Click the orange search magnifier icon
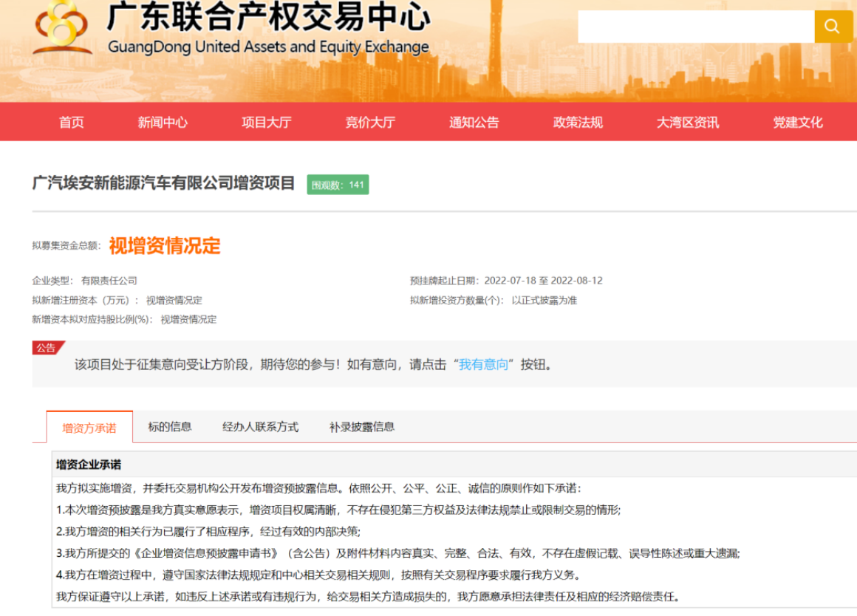 833,27
